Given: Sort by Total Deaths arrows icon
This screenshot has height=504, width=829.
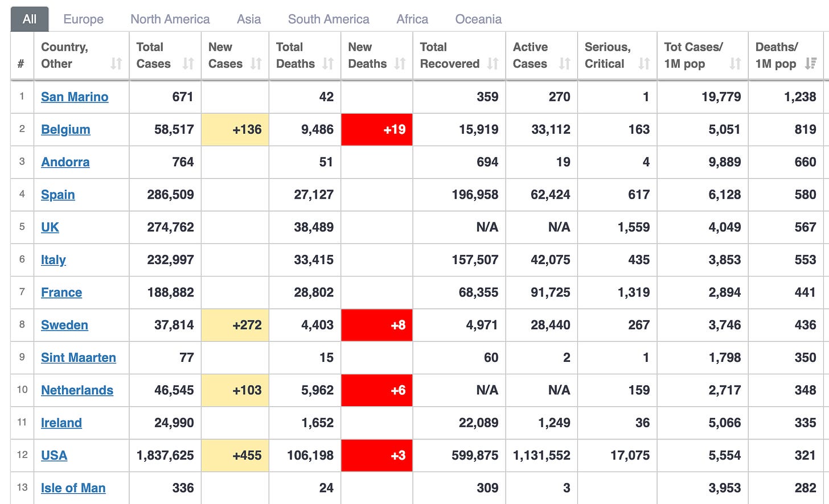Looking at the screenshot, I should [328, 64].
